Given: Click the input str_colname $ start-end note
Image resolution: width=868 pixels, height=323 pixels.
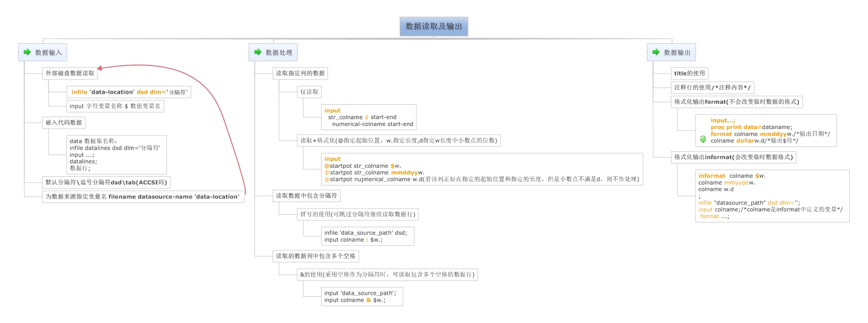Looking at the screenshot, I should point(369,117).
